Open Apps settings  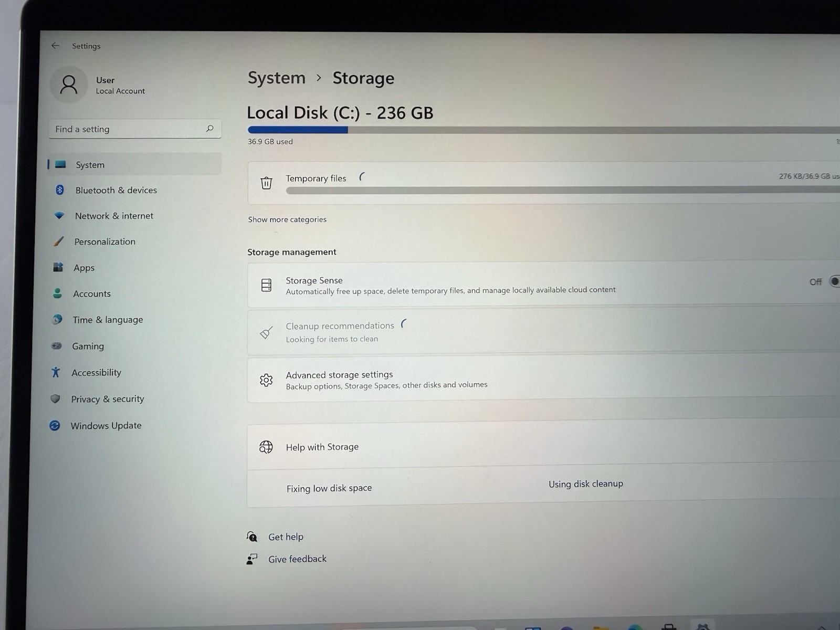[84, 268]
